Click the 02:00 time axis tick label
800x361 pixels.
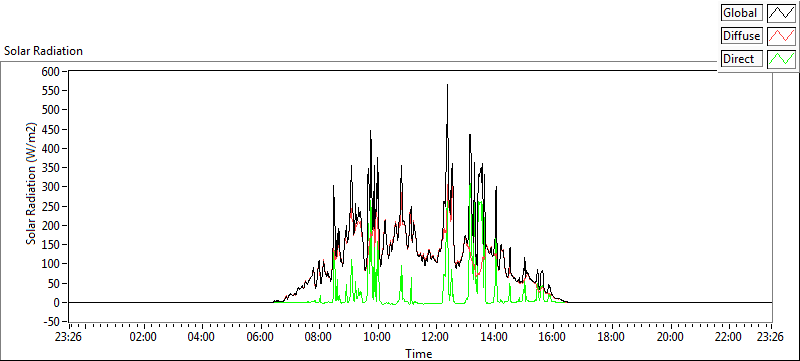(143, 337)
